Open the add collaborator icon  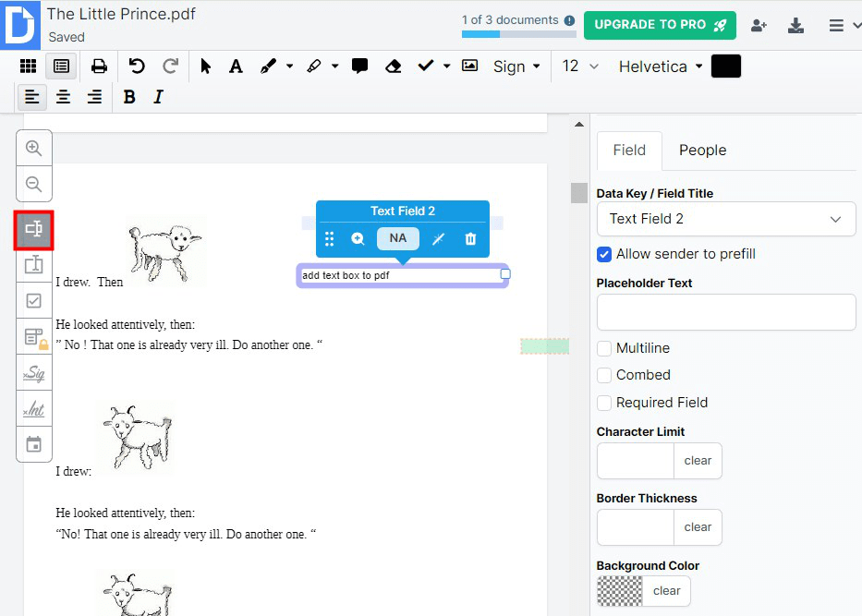[759, 25]
